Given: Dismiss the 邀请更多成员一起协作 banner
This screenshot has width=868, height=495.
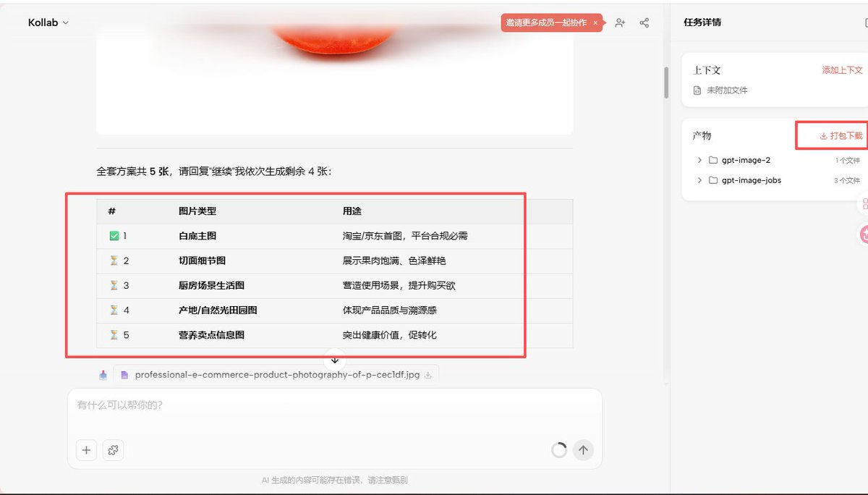Looking at the screenshot, I should pos(595,22).
